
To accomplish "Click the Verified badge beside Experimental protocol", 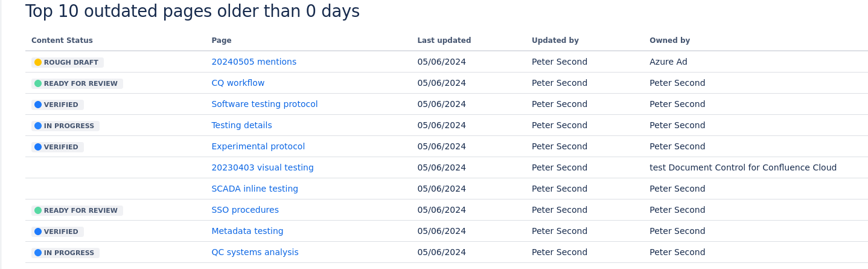I will click(x=57, y=147).
